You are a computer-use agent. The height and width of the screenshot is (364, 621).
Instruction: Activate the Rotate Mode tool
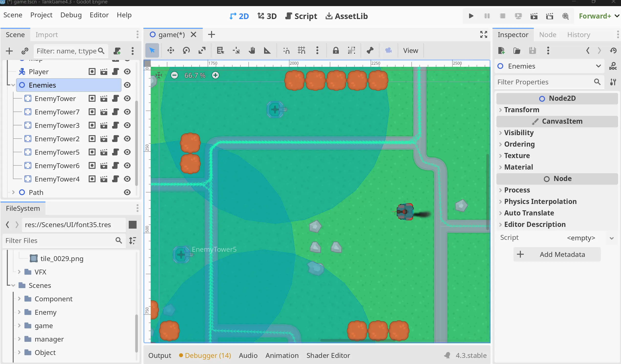tap(186, 51)
